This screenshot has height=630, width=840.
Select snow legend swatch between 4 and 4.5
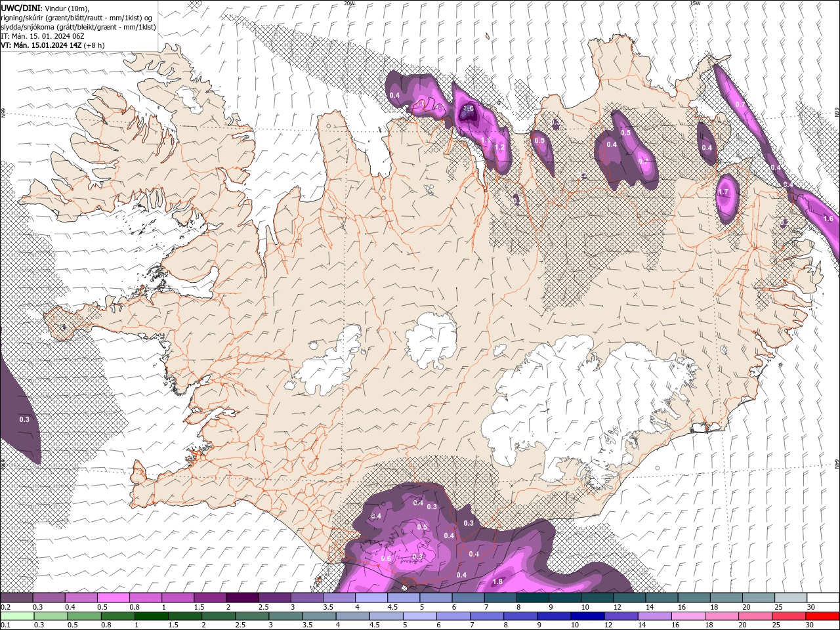point(371,598)
